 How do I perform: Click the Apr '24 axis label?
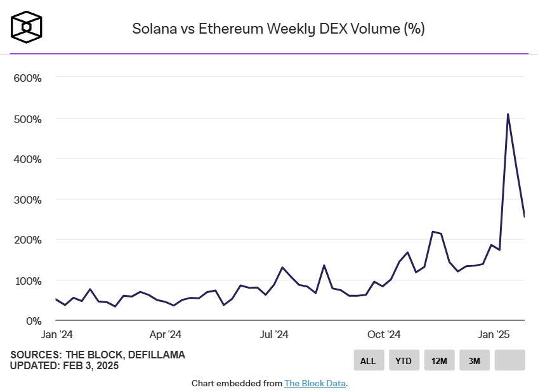[x=165, y=334]
